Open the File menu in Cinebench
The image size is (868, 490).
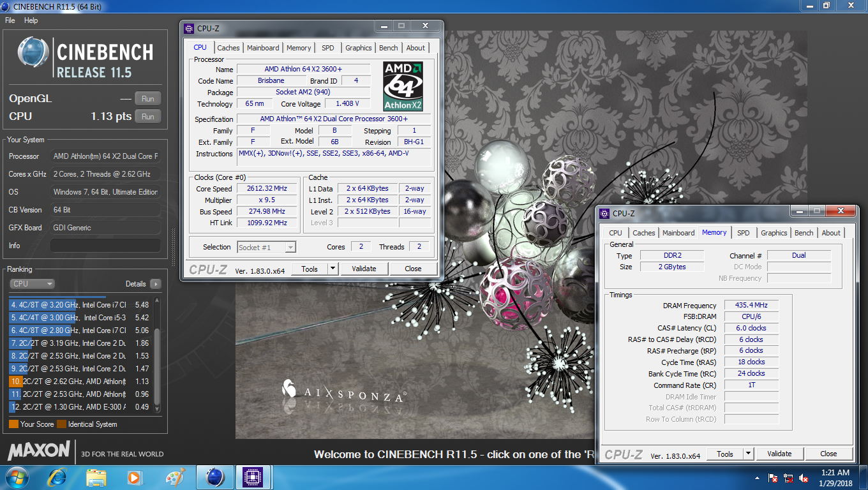[10, 20]
